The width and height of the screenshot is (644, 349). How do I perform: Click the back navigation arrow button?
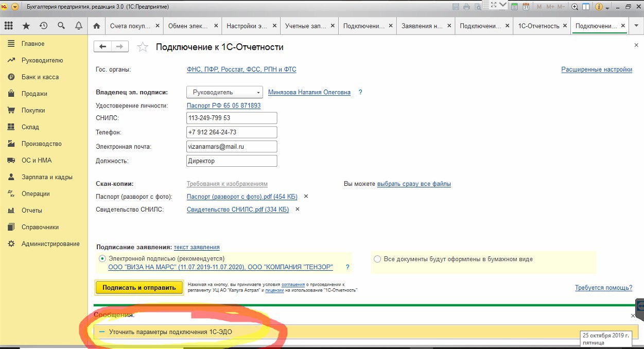pos(102,47)
